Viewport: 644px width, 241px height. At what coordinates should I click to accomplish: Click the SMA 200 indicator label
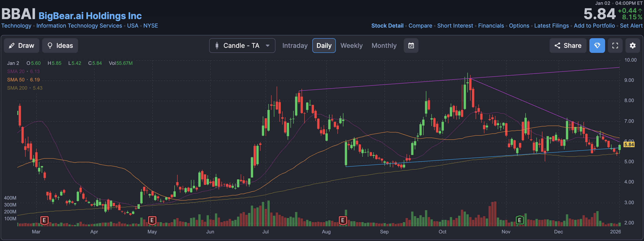point(24,88)
